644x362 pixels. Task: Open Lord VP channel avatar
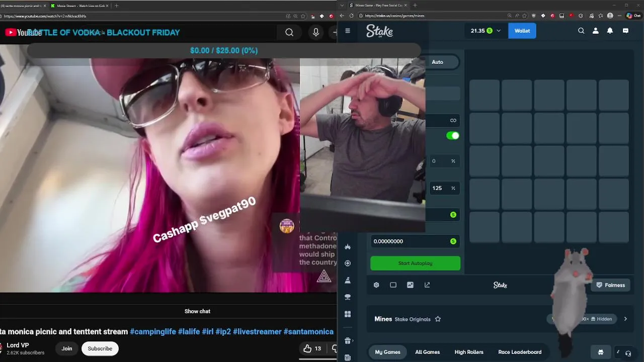(x=1, y=348)
